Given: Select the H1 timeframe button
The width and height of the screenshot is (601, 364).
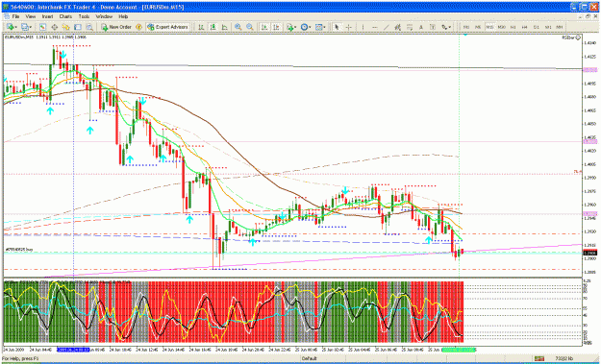Looking at the screenshot, I should coord(513,27).
